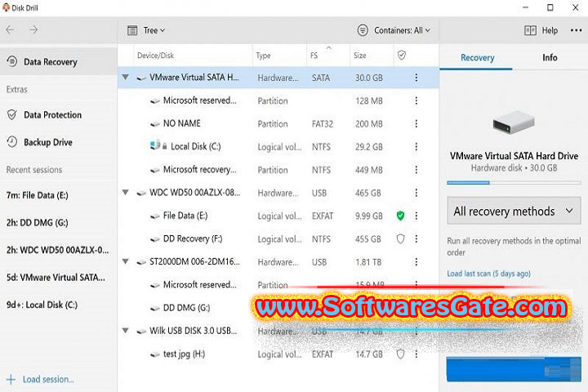Toggle green protection shield on File Data (E:)
This screenshot has width=588, height=392.
click(x=400, y=216)
